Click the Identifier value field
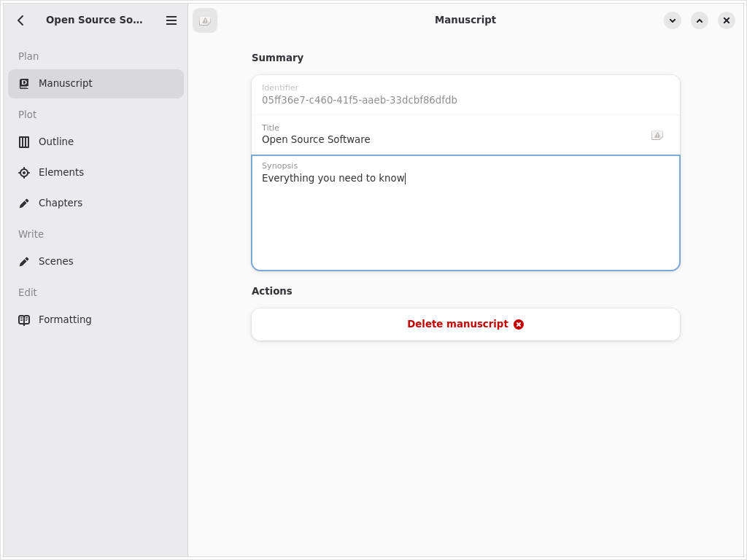The width and height of the screenshot is (747, 560). (x=465, y=95)
